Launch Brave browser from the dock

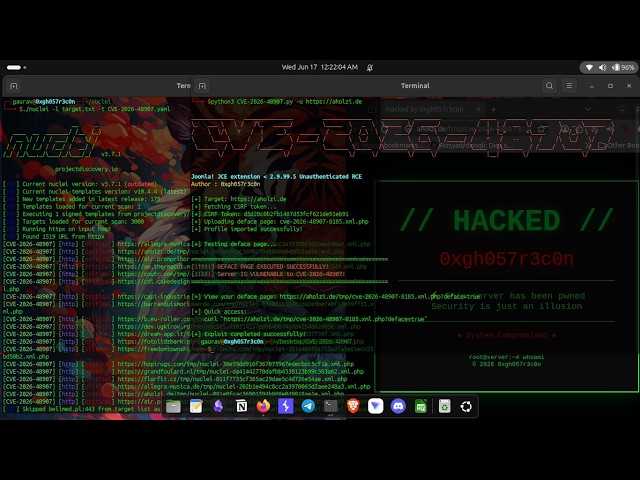[353, 406]
